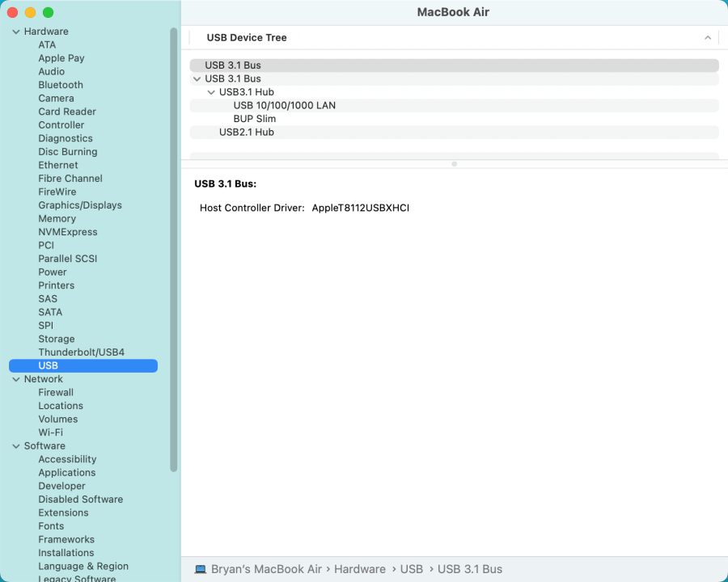Image resolution: width=728 pixels, height=582 pixels.
Task: Collapse the Software sidebar section
Action: click(15, 445)
